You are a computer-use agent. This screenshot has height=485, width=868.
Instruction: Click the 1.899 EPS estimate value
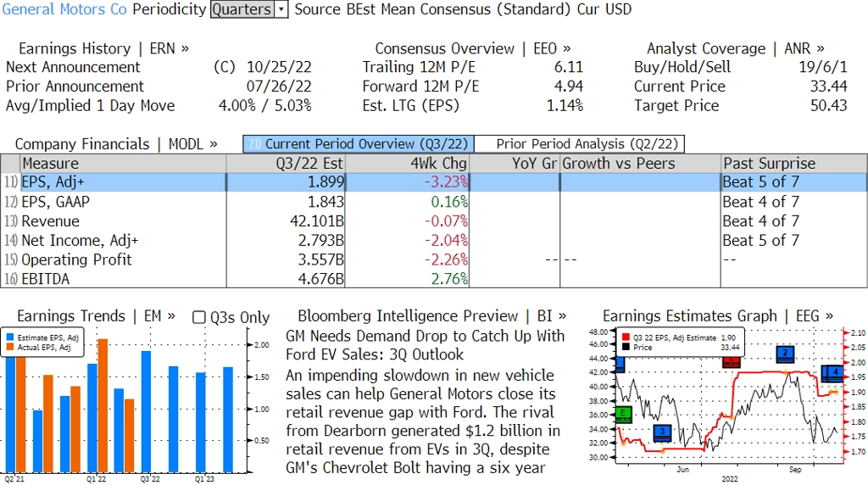click(x=325, y=182)
